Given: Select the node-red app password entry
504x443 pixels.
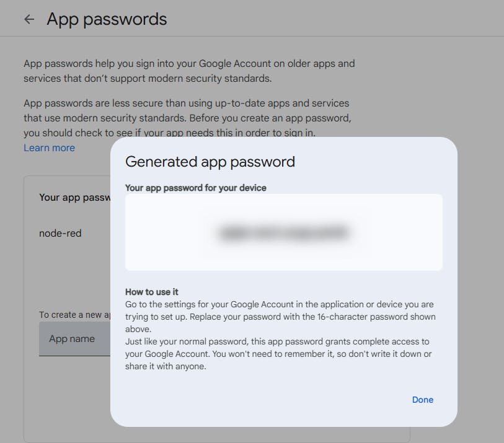Looking at the screenshot, I should point(60,234).
